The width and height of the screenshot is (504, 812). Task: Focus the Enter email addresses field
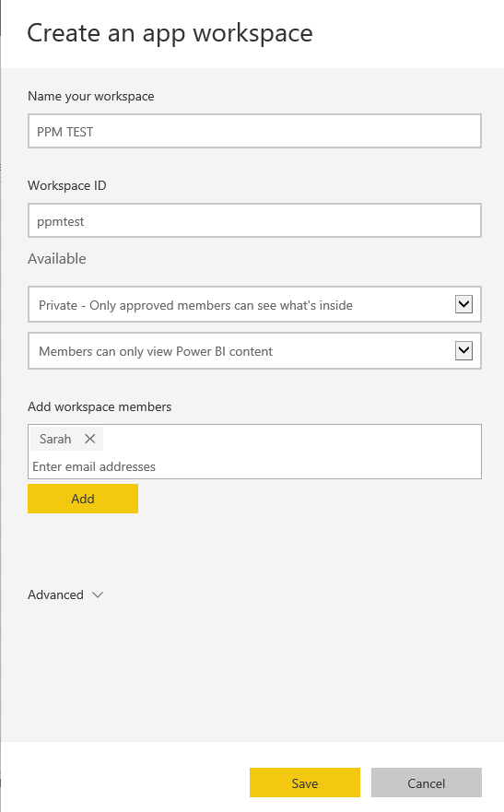point(254,466)
